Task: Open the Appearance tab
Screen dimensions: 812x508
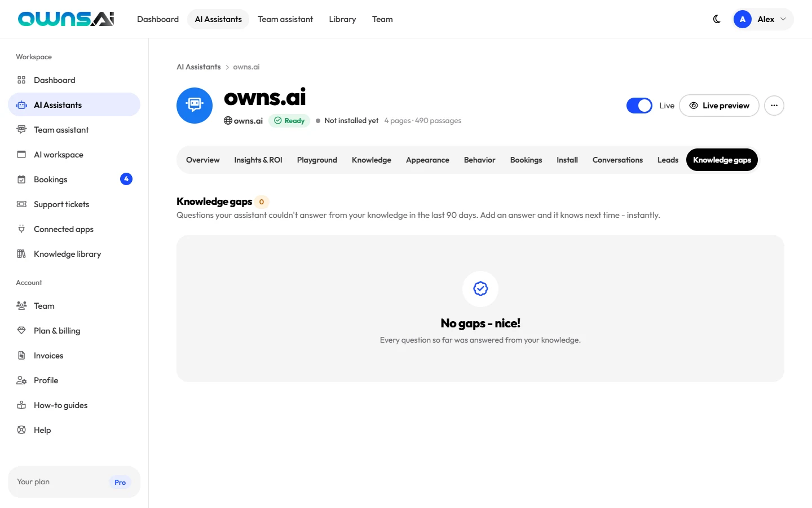Action: (x=427, y=160)
